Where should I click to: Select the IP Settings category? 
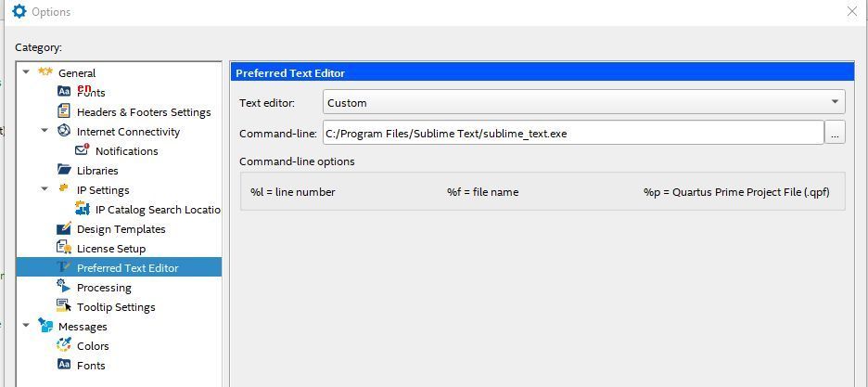(103, 190)
